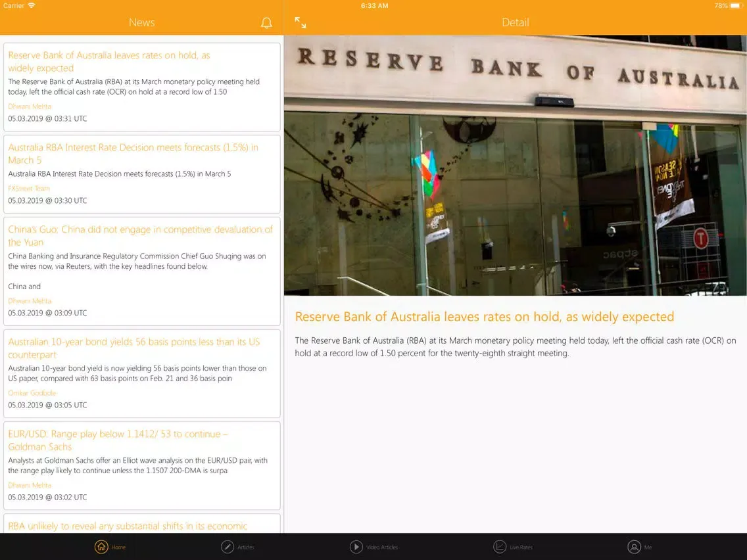The width and height of the screenshot is (747, 560).
Task: Switch to the Home tab label
Action: point(118,547)
